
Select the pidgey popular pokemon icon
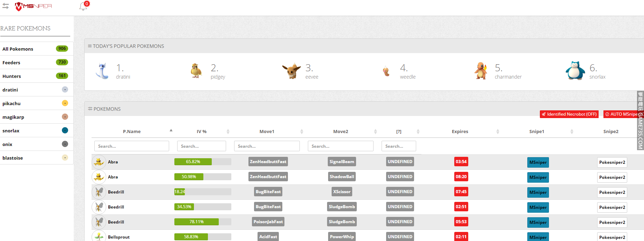pos(196,71)
